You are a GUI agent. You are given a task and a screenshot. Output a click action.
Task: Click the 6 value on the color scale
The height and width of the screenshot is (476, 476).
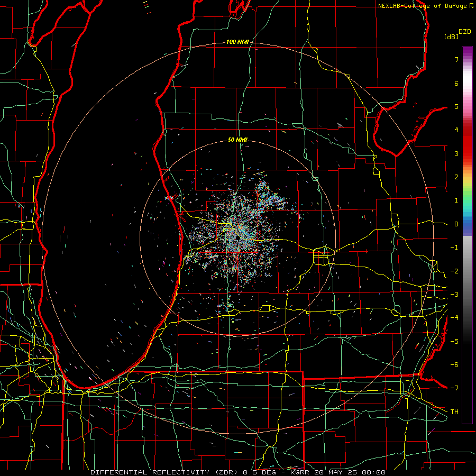pyautogui.click(x=456, y=83)
